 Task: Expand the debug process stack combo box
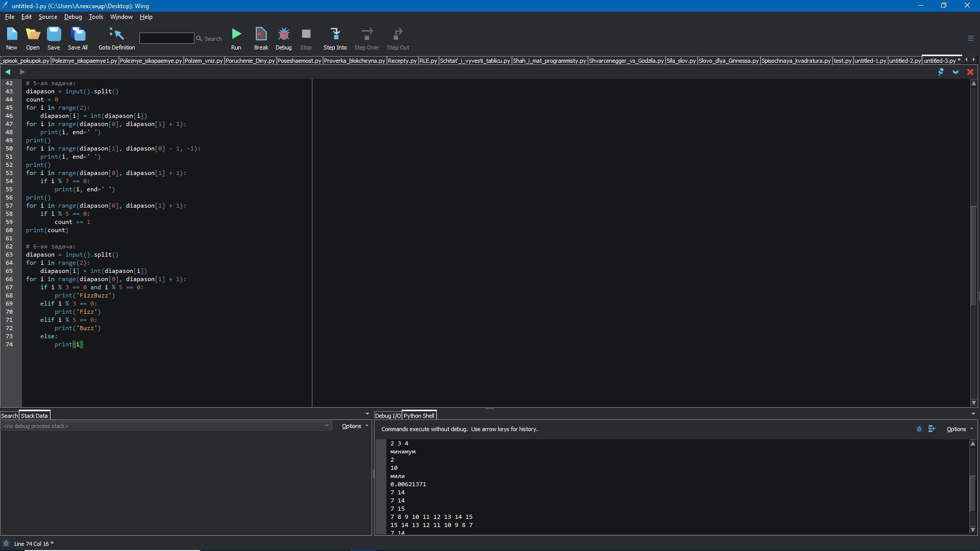pyautogui.click(x=327, y=426)
